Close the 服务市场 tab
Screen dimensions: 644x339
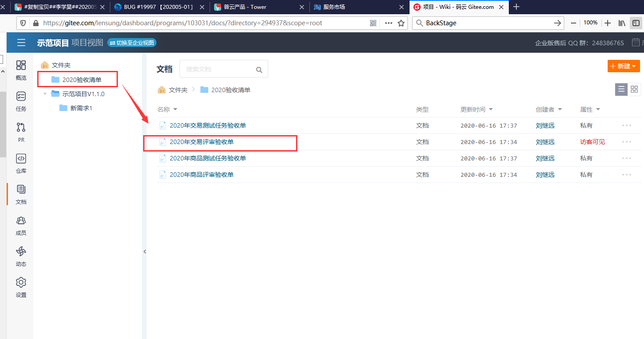(402, 7)
